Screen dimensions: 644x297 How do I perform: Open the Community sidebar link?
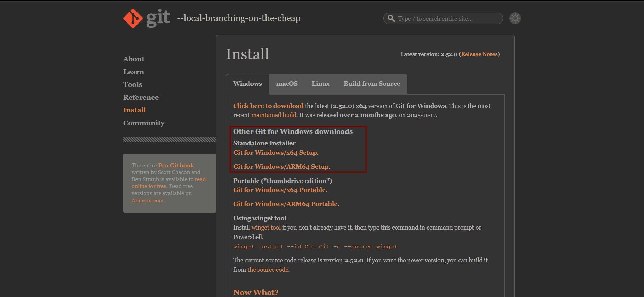tap(144, 123)
